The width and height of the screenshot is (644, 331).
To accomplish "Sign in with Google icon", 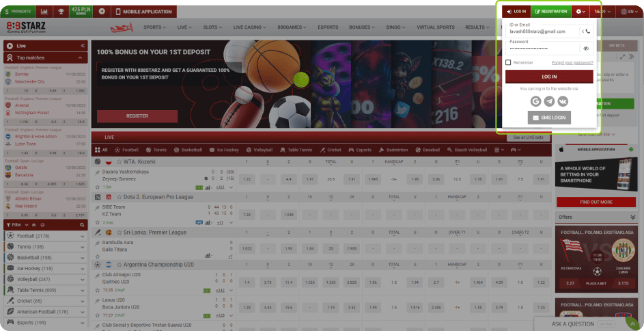I will 535,101.
